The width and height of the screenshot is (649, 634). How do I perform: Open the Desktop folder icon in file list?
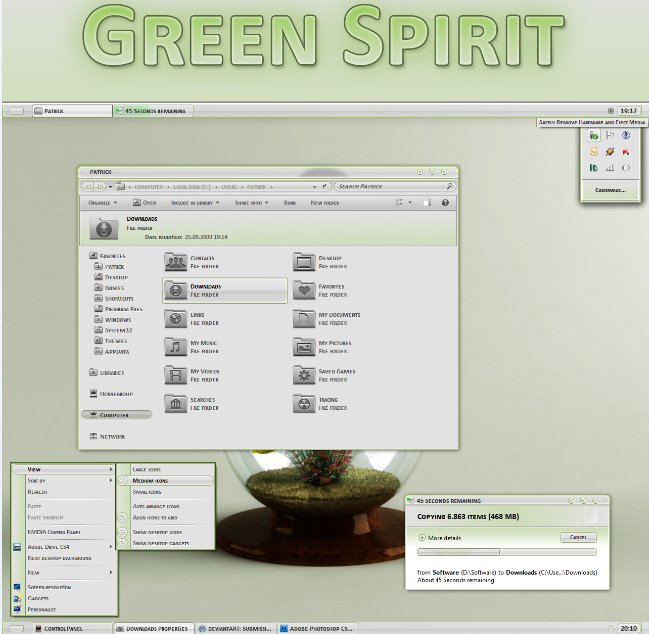(x=304, y=262)
